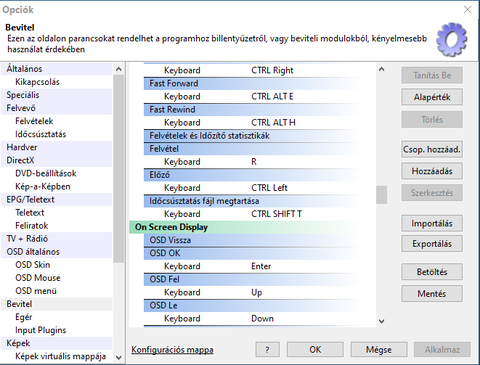The height and width of the screenshot is (365, 480).
Task: Select the OSD Vissza command
Action: [x=252, y=240]
